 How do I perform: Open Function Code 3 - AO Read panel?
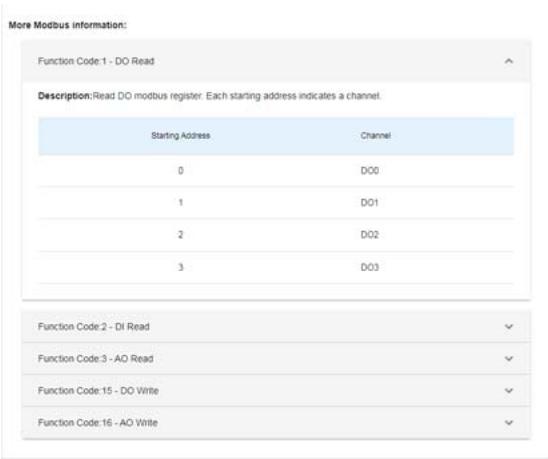[x=276, y=359]
